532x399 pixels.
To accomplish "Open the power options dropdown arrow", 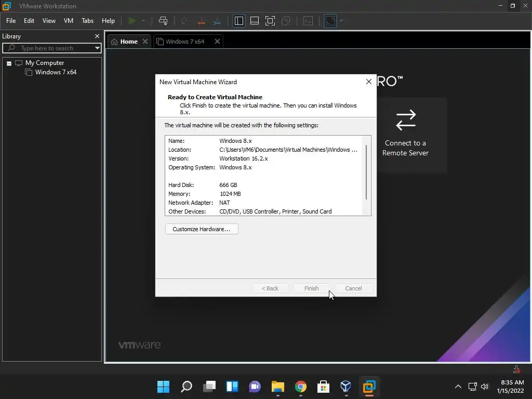I will click(143, 21).
